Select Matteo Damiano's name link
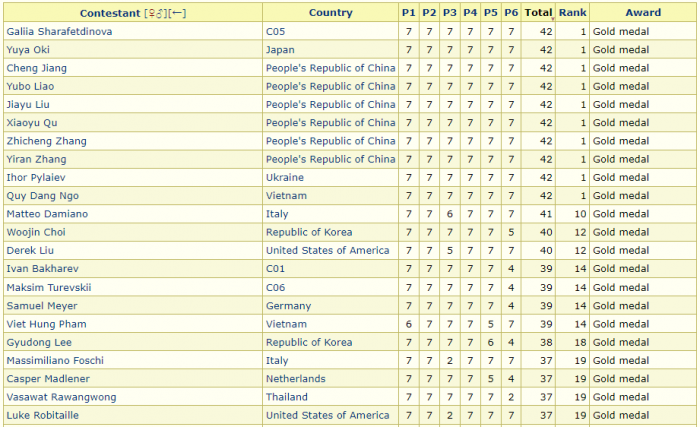 coord(47,214)
